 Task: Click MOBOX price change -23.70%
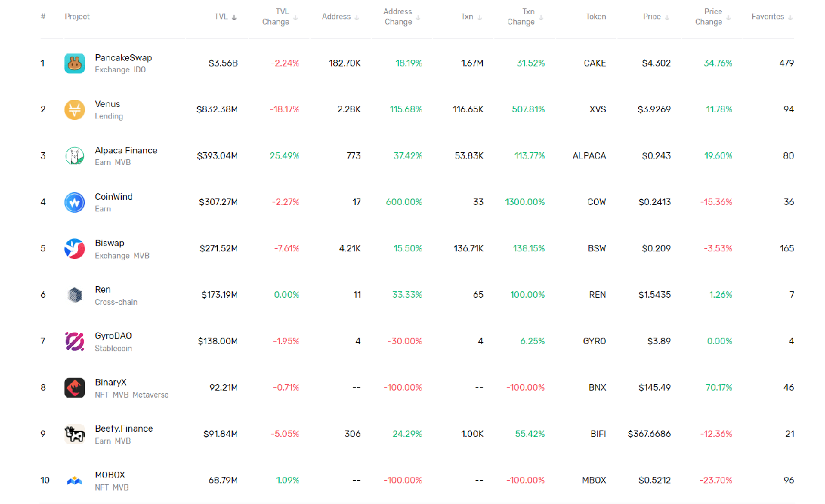click(716, 481)
